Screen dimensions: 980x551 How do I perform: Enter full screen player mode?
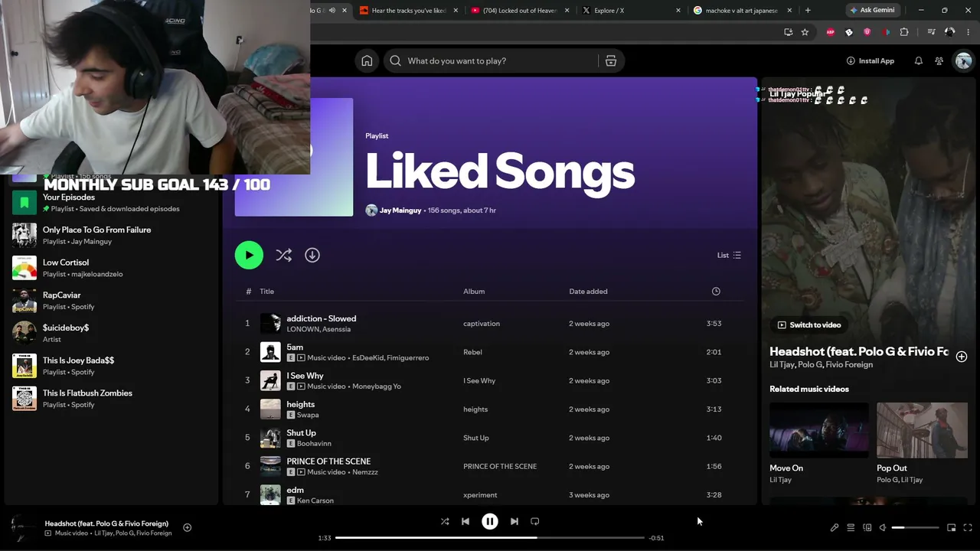click(968, 527)
